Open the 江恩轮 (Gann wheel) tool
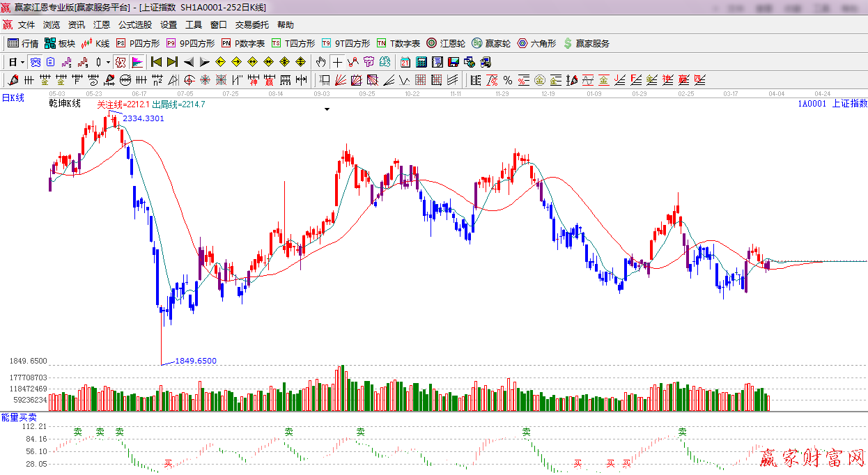 [x=446, y=43]
